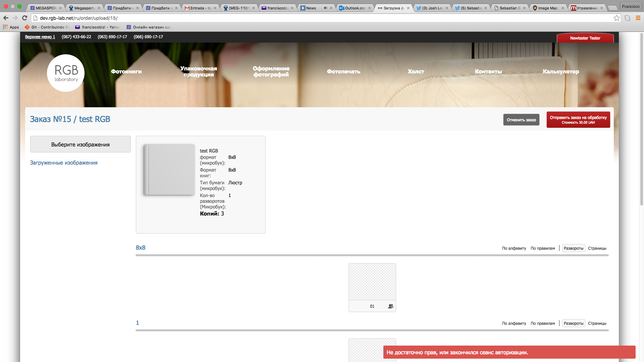The width and height of the screenshot is (644, 362).
Task: Open Chrome hamburger menu
Action: [638, 18]
